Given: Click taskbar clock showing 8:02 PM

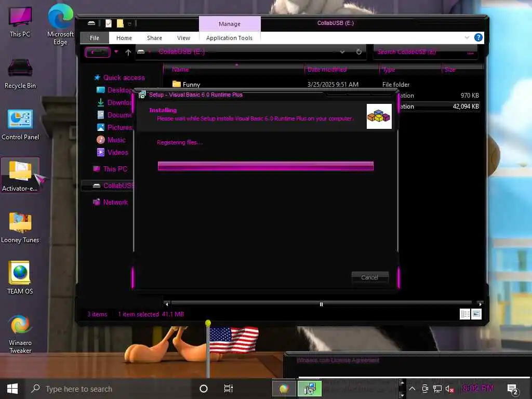Looking at the screenshot, I should (478, 389).
